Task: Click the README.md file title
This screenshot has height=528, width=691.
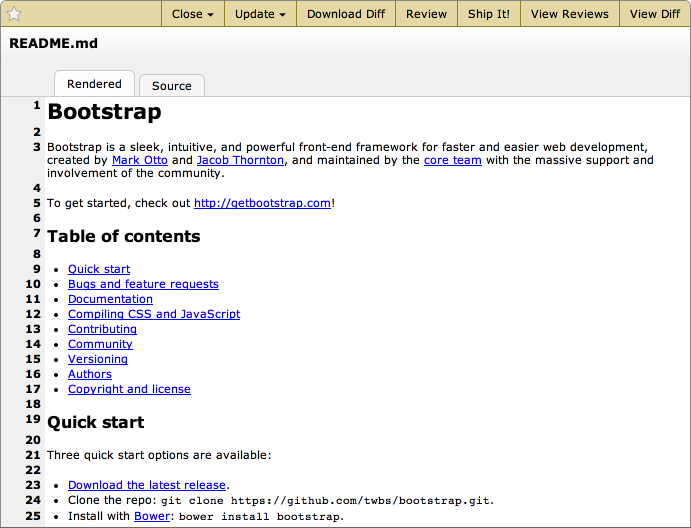Action: coord(53,43)
